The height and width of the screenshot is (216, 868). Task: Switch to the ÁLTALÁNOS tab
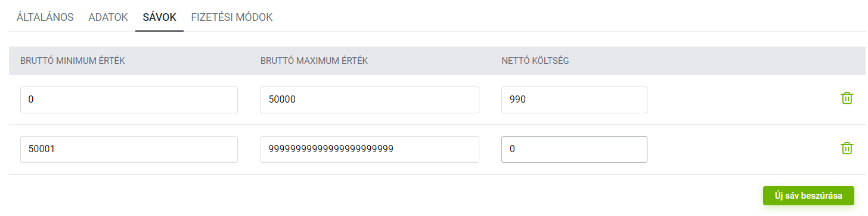[45, 17]
